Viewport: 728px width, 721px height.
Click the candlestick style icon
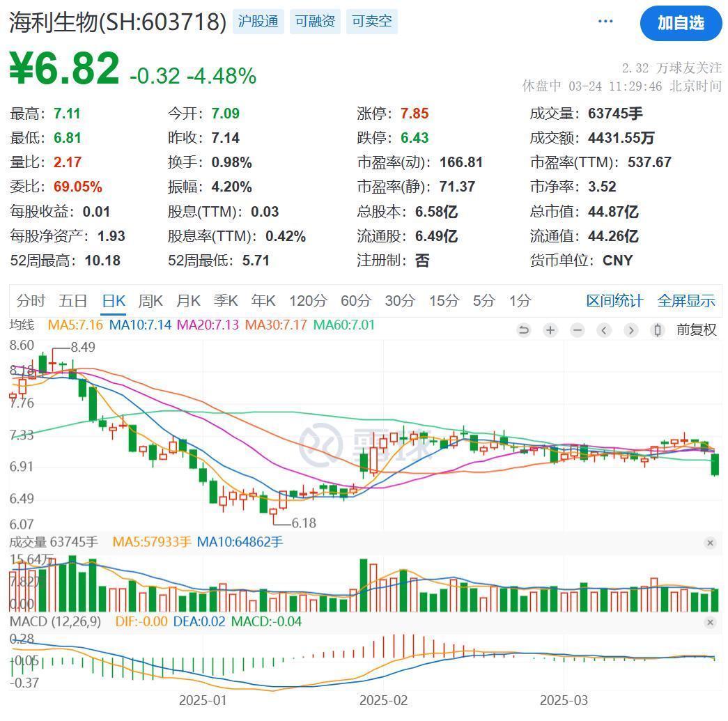click(658, 330)
